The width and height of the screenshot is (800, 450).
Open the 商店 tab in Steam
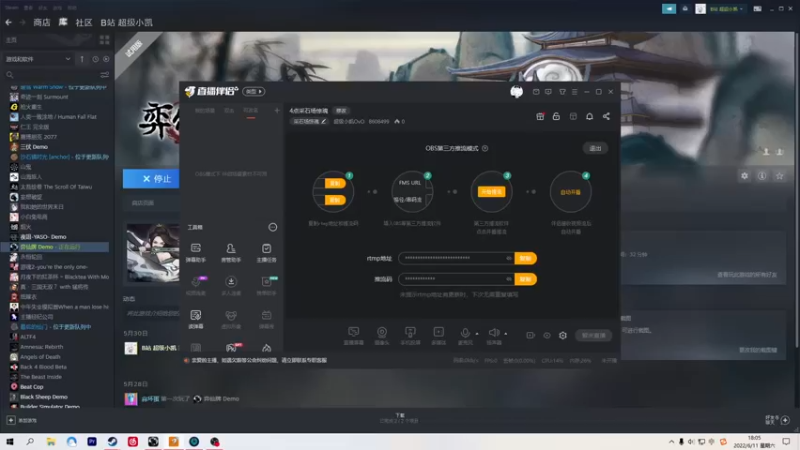point(41,22)
